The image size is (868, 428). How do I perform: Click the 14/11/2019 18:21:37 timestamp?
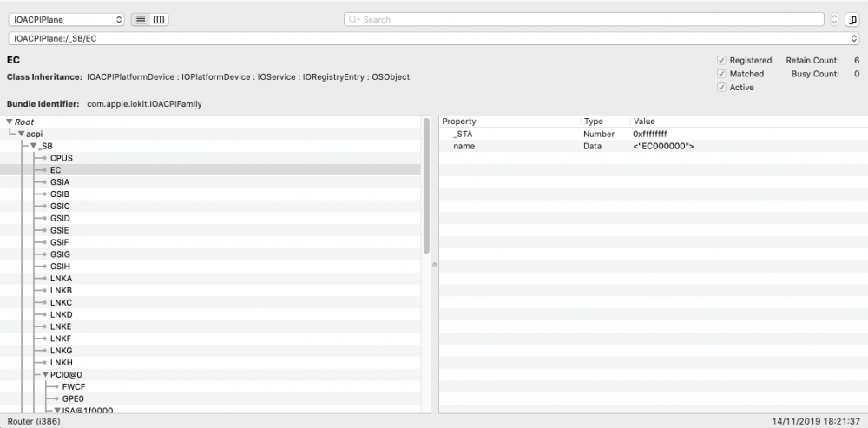pyautogui.click(x=816, y=421)
